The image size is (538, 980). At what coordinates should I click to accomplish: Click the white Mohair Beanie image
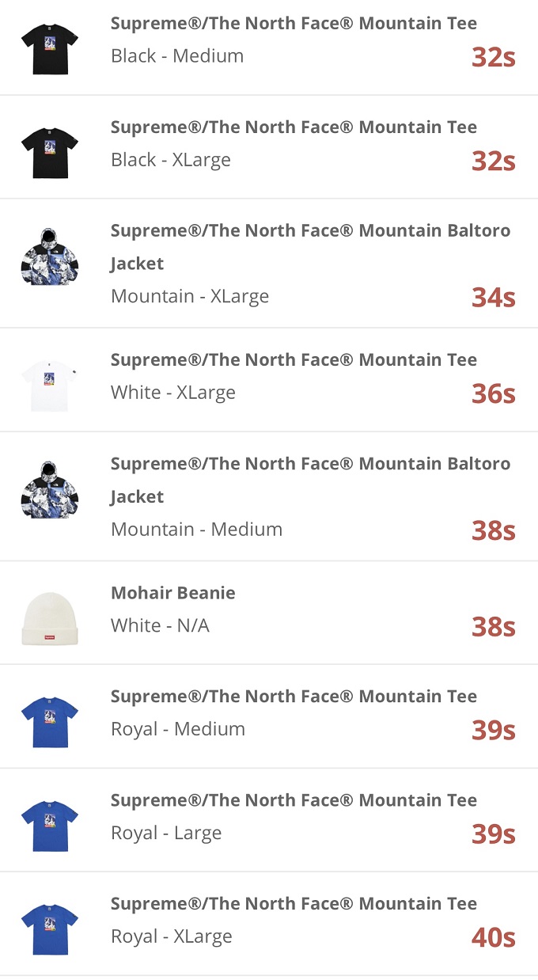49,619
